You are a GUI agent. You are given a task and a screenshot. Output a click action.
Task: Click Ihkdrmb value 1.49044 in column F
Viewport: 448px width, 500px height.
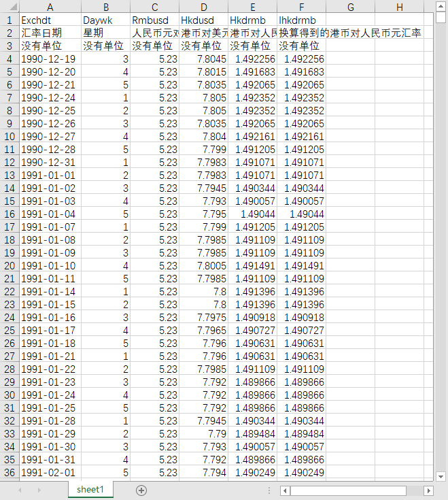(301, 214)
